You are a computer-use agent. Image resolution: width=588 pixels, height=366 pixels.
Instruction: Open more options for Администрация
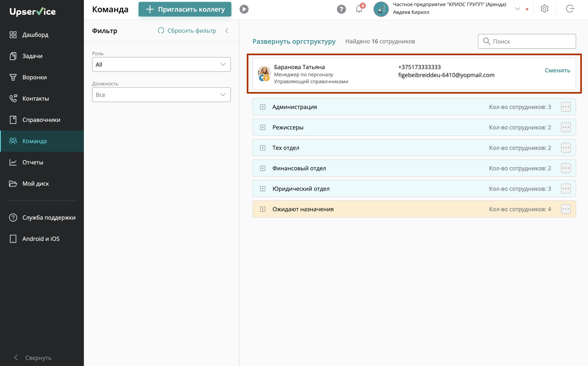coord(566,107)
